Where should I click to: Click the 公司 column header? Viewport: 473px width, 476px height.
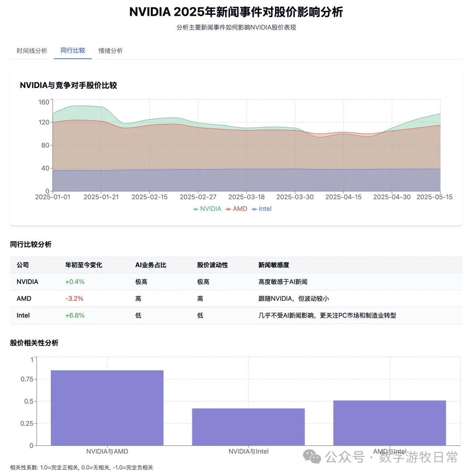click(23, 265)
